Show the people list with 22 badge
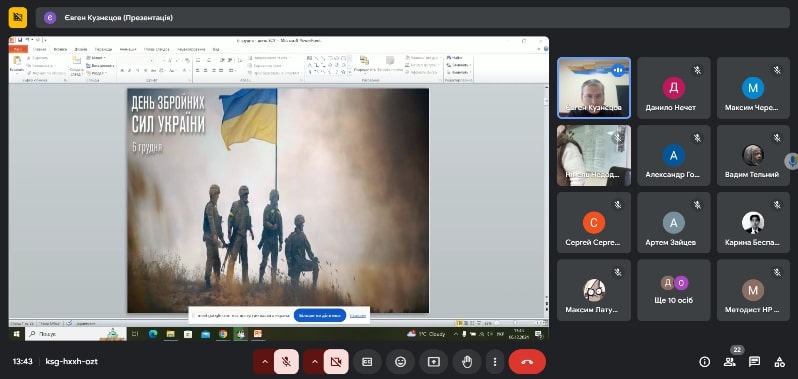This screenshot has width=798, height=379. (x=730, y=362)
